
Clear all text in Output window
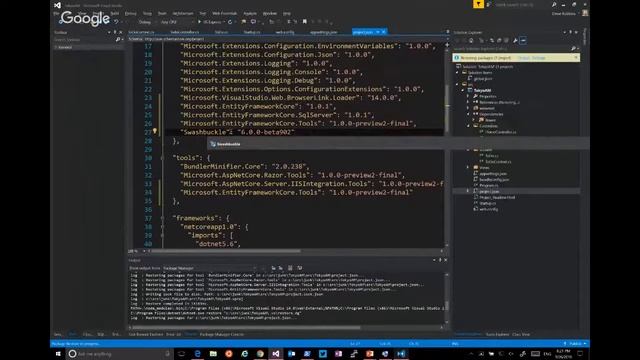(290, 268)
